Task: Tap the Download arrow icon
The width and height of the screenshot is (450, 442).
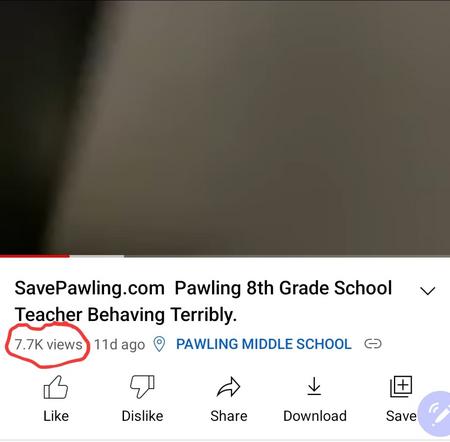Action: click(314, 386)
